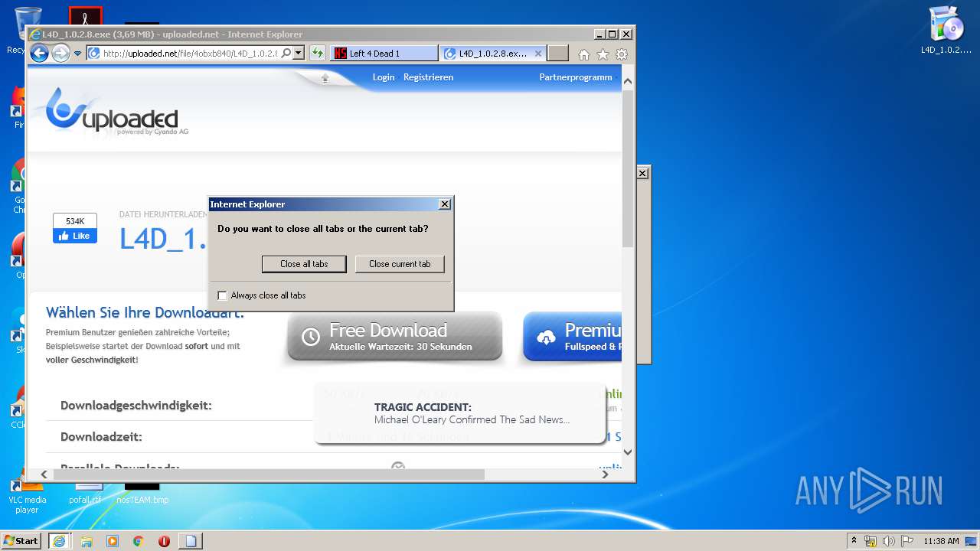
Task: Click Internet Explorer taskbar icon
Action: (59, 540)
